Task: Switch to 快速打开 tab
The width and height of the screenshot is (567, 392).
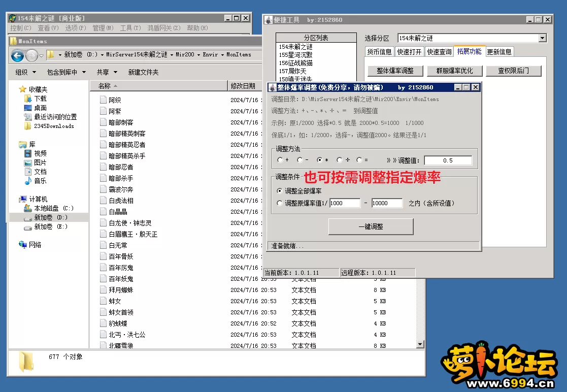Action: 409,52
